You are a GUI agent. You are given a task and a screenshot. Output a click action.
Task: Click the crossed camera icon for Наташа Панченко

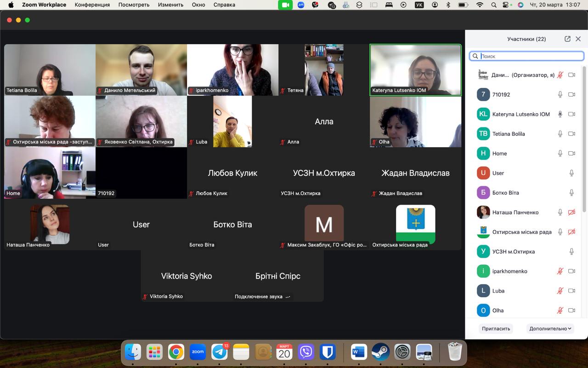coord(571,213)
